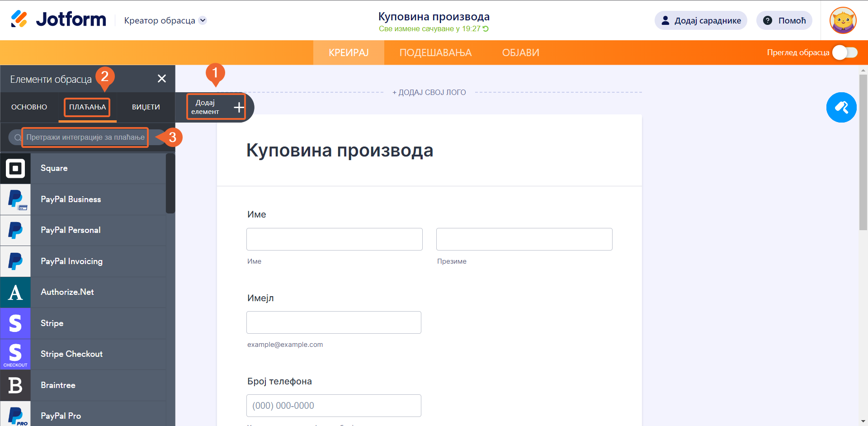Screen dimensions: 868x426
Task: Go to the ОБЈАВИ tab
Action: click(521, 52)
